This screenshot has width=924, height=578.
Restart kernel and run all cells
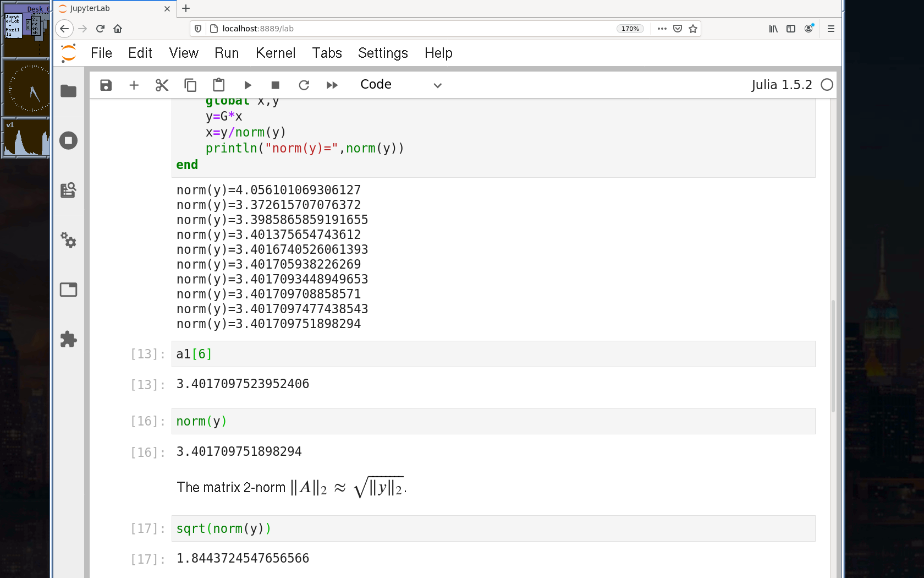332,85
